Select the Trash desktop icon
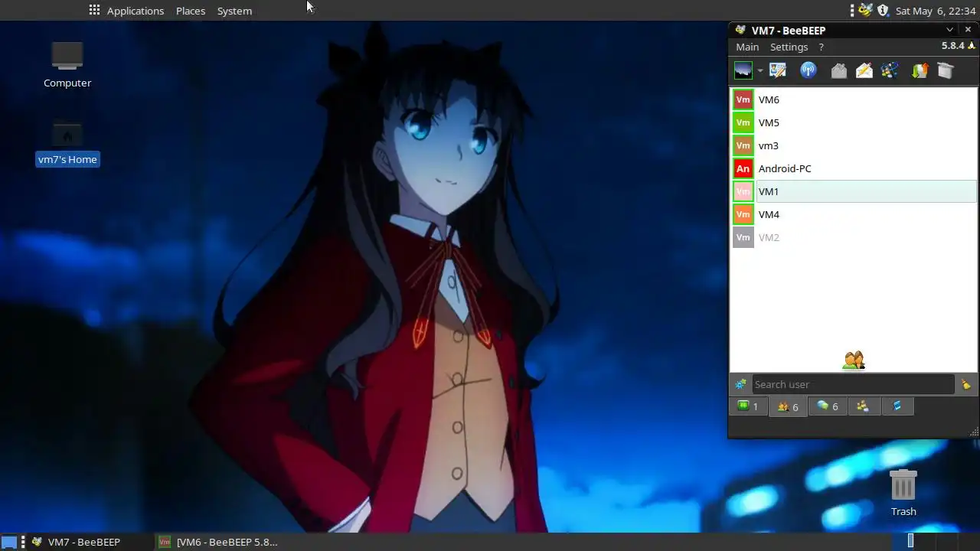This screenshot has width=980, height=551. click(903, 494)
